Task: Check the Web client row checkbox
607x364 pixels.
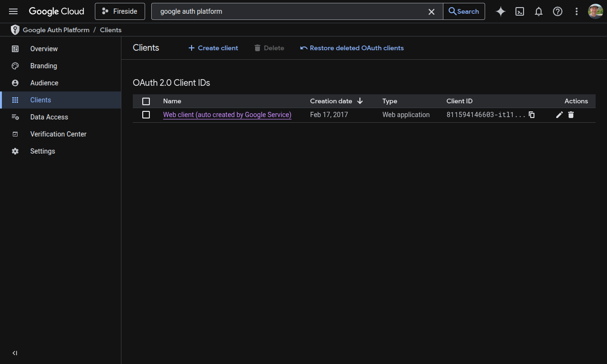Action: (146, 115)
